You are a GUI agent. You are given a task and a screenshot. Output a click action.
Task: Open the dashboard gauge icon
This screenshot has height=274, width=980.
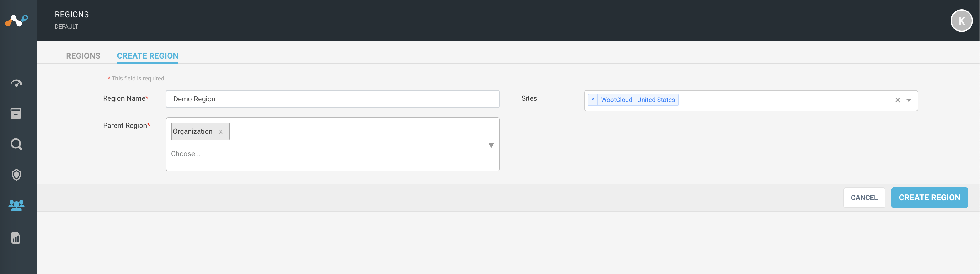[16, 83]
